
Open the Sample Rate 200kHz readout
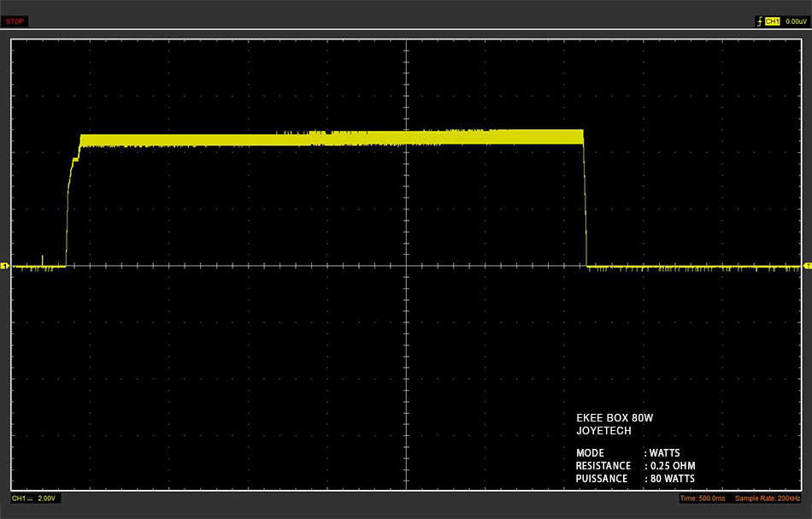(768, 498)
